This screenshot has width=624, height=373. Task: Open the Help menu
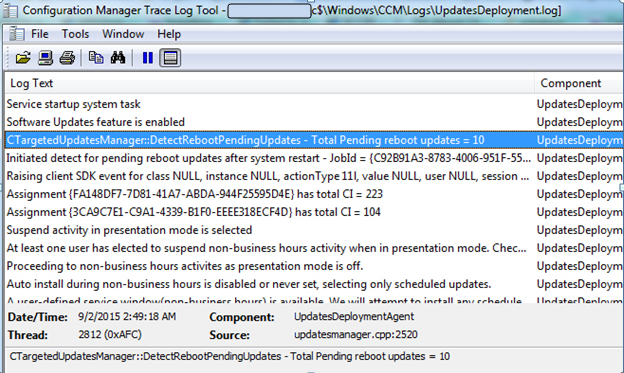pyautogui.click(x=169, y=34)
